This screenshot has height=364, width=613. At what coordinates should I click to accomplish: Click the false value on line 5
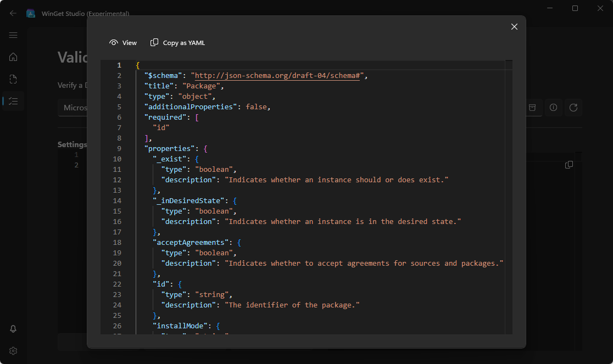coord(256,107)
